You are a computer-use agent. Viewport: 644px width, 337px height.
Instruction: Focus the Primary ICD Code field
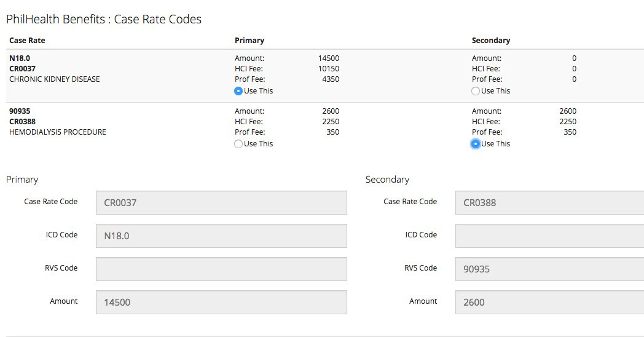click(x=221, y=236)
